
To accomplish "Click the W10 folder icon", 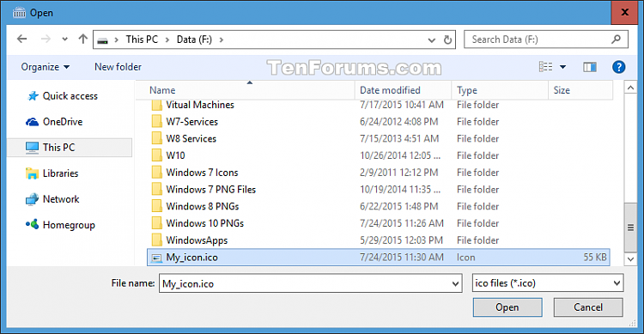I will click(156, 155).
